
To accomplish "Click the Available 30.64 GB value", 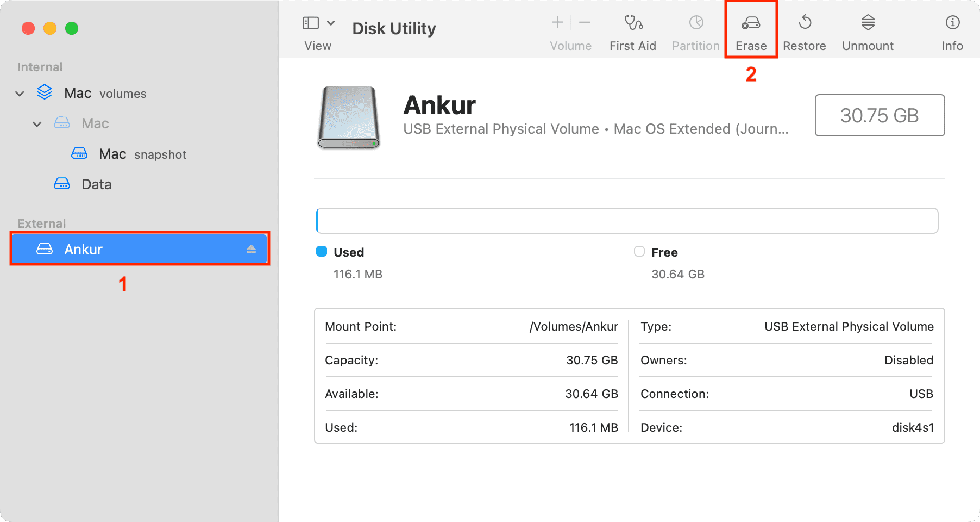I will coord(592,394).
